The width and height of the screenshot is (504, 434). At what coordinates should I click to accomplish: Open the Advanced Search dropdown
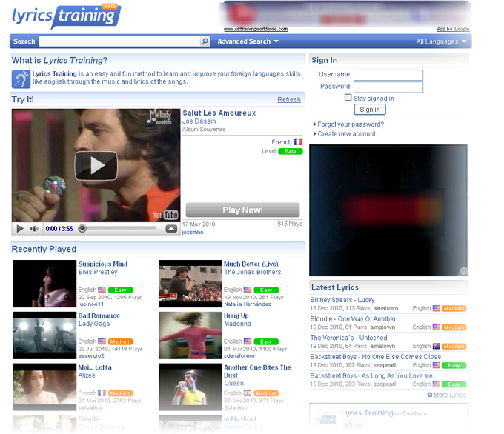point(248,41)
